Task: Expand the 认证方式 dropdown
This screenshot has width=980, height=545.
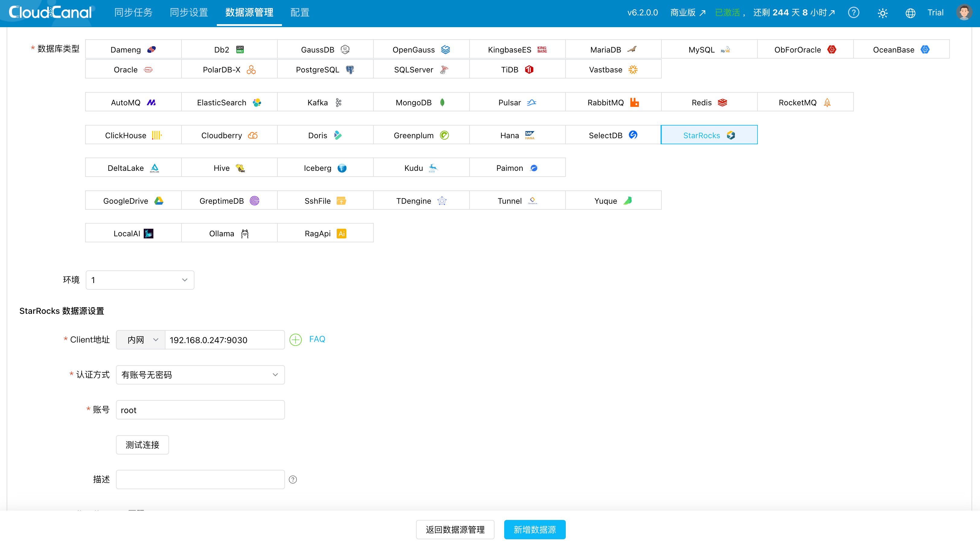Action: point(200,374)
